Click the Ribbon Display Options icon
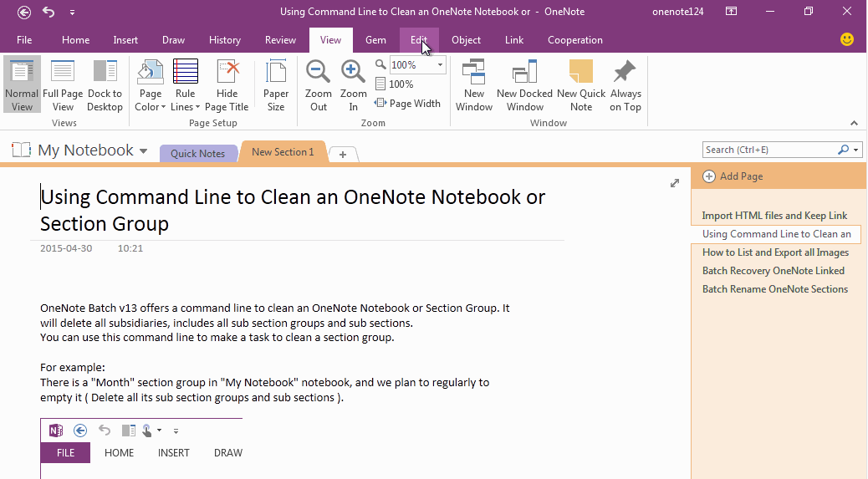This screenshot has height=479, width=868. (x=731, y=12)
